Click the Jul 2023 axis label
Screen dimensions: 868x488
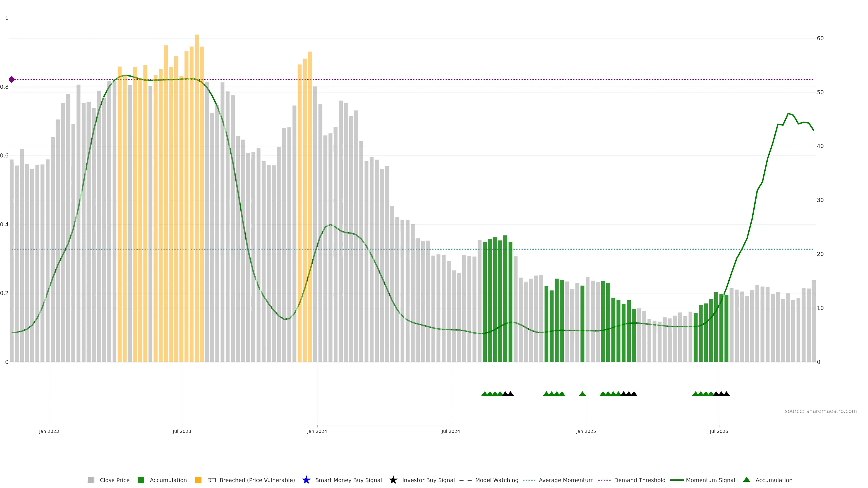click(182, 431)
